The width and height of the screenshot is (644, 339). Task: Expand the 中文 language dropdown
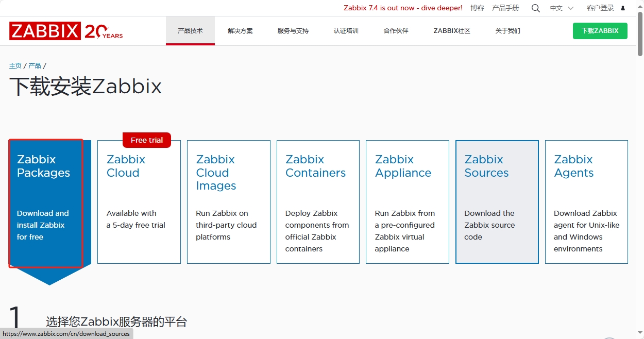point(562,8)
